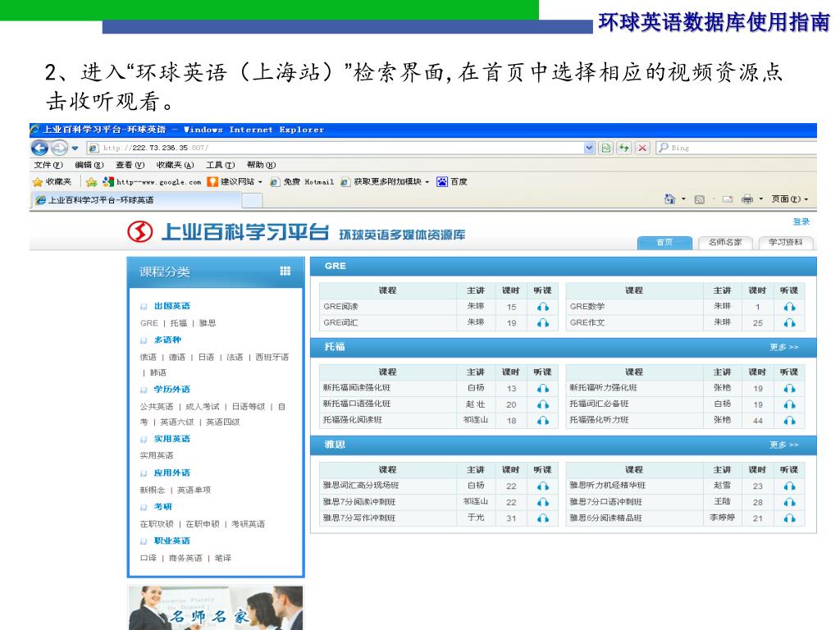The image size is (840, 630).
Task: Click headphone icon for 雅思6分阅读精品班
Action: [x=789, y=518]
